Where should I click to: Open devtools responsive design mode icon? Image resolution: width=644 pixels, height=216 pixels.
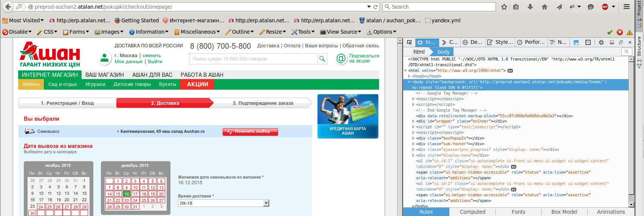(588, 42)
